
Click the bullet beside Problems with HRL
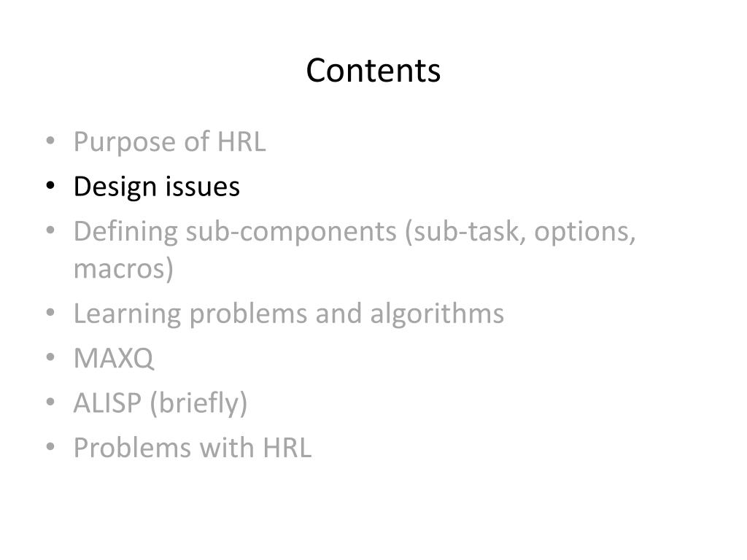coord(50,448)
